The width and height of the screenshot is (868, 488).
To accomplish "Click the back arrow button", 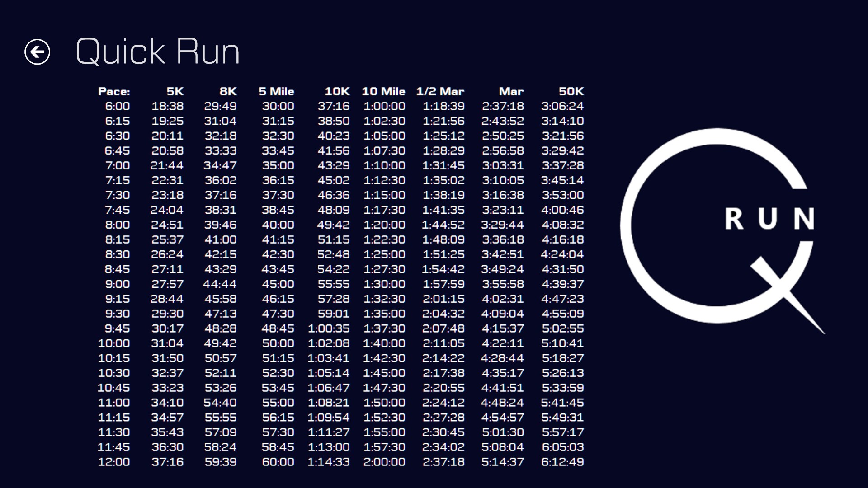I will 37,52.
